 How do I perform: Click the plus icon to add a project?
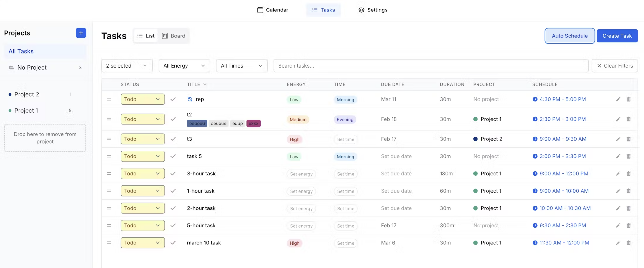pos(81,33)
